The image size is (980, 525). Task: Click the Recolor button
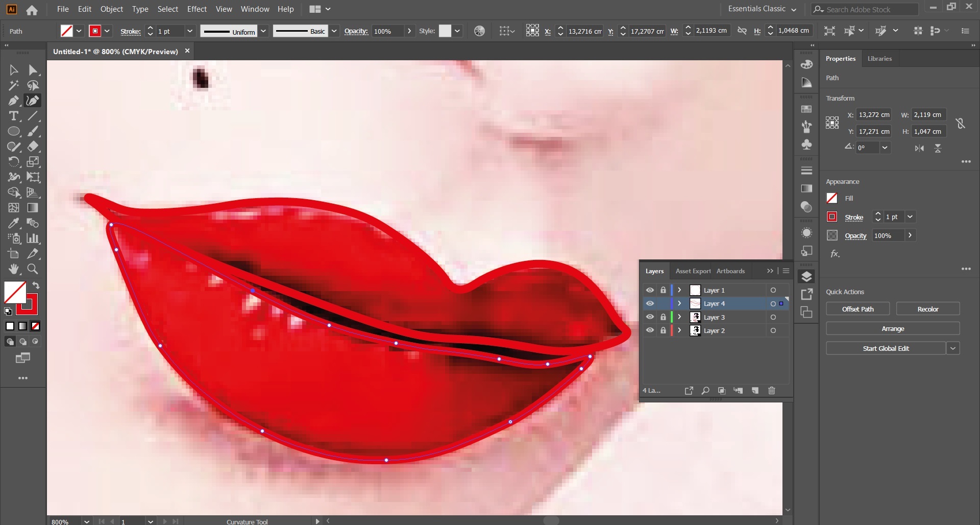(927, 309)
